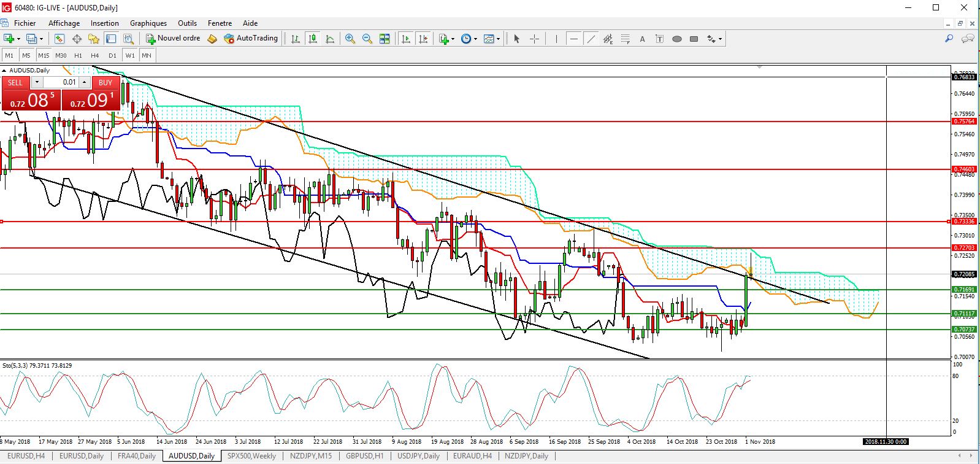
Task: Select the text label tool
Action: [659, 39]
